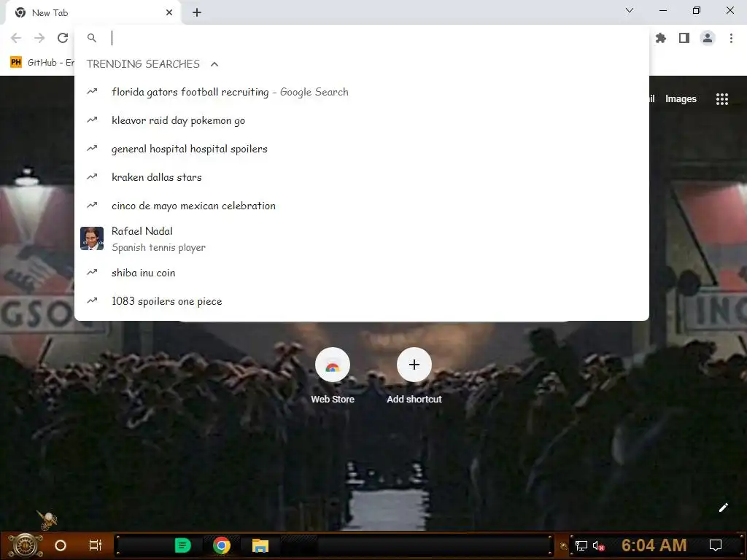
Task: Open Chrome's three-dot menu
Action: coord(731,38)
